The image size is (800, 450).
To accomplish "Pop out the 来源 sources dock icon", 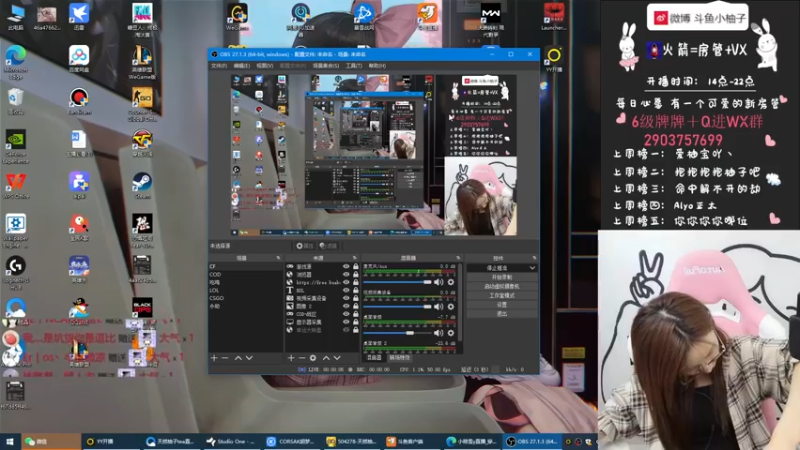I will [x=355, y=258].
